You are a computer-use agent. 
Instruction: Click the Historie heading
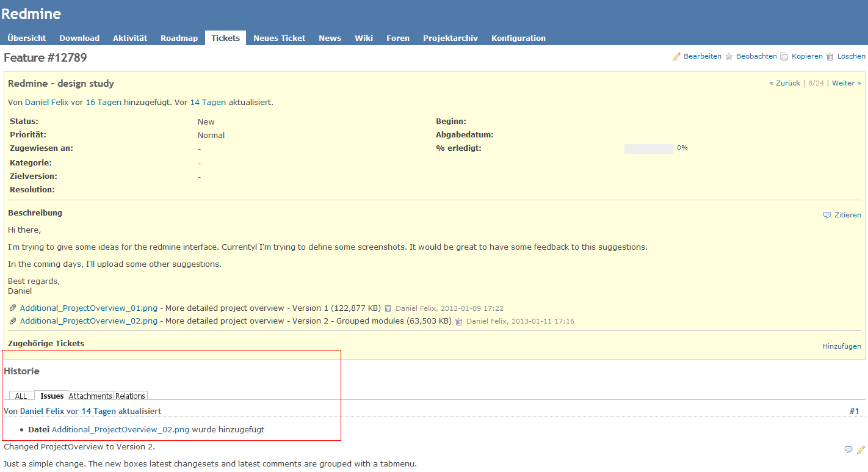point(21,371)
